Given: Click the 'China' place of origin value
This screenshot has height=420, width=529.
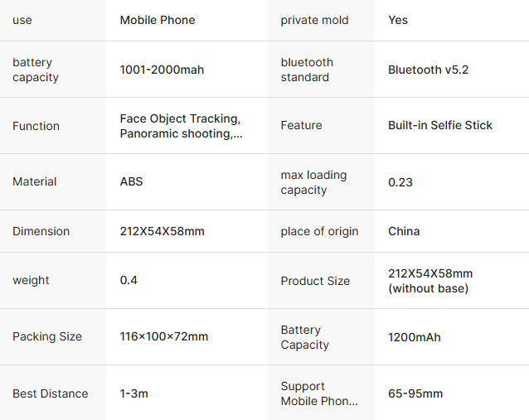Looking at the screenshot, I should (x=404, y=231).
